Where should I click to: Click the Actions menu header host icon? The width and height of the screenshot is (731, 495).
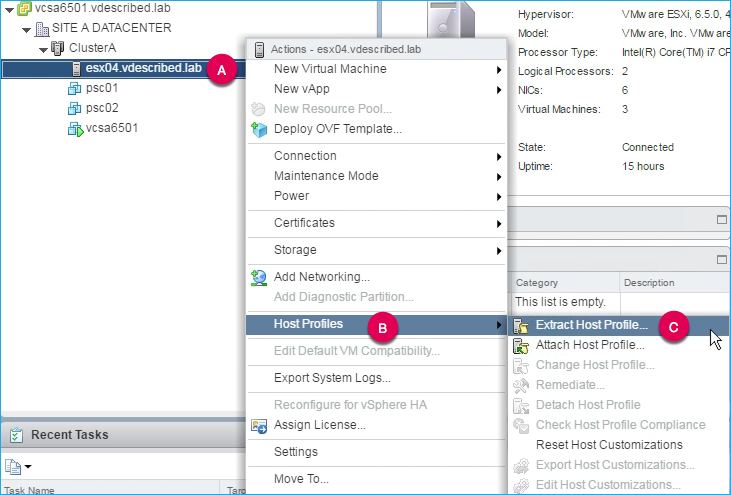(x=259, y=49)
